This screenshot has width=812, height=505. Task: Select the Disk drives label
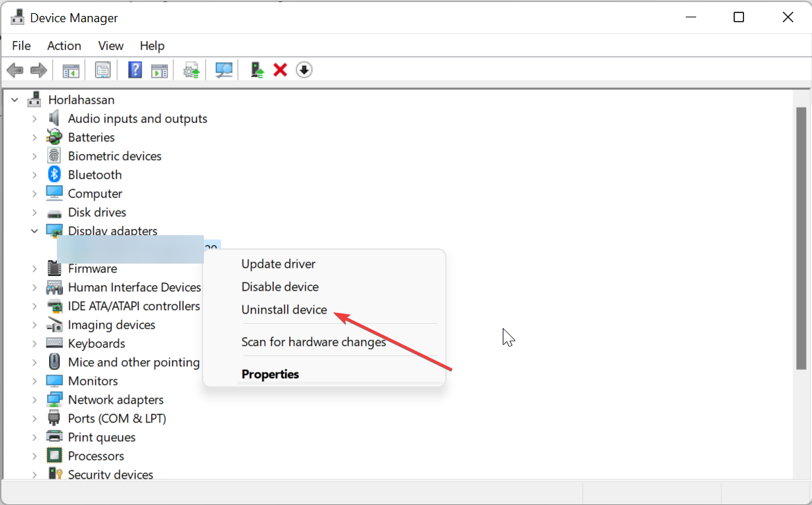(97, 212)
